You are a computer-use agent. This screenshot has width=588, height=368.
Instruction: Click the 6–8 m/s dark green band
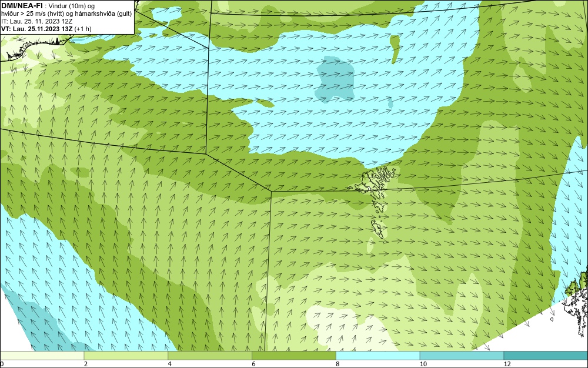(294, 355)
